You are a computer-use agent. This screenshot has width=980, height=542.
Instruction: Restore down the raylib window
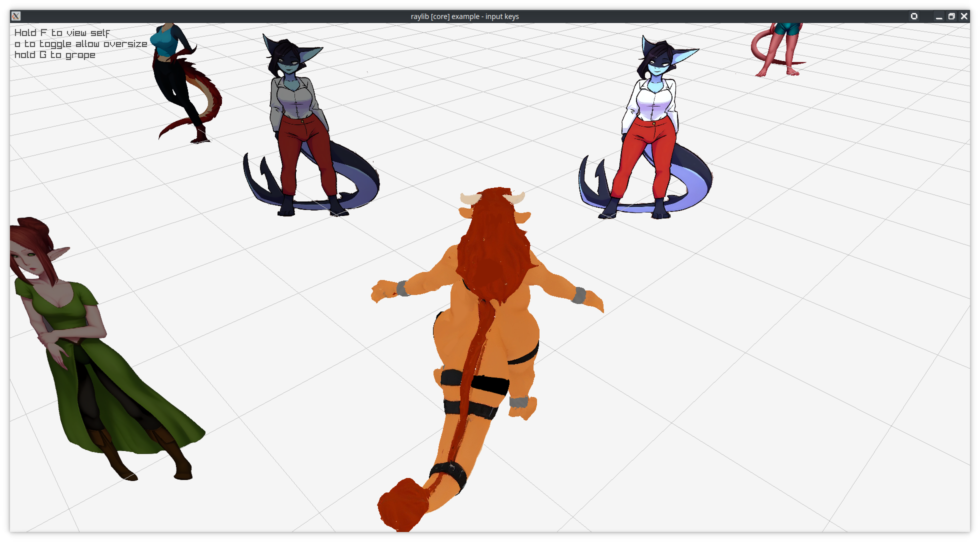pos(951,16)
